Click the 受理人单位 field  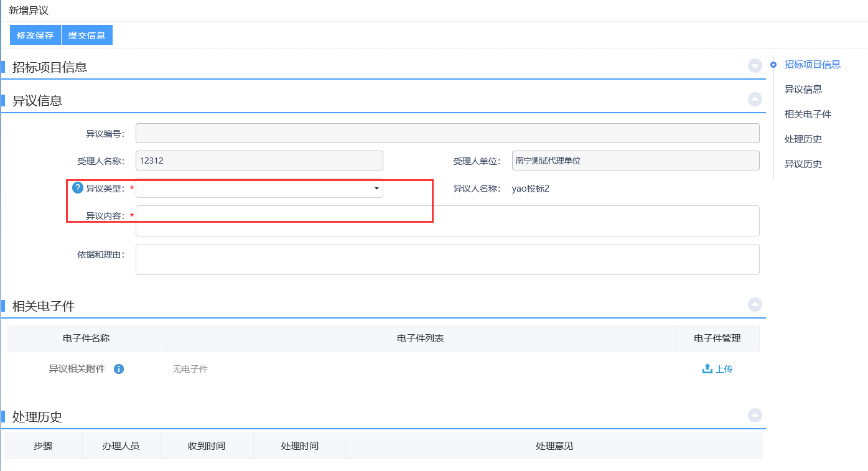point(635,161)
